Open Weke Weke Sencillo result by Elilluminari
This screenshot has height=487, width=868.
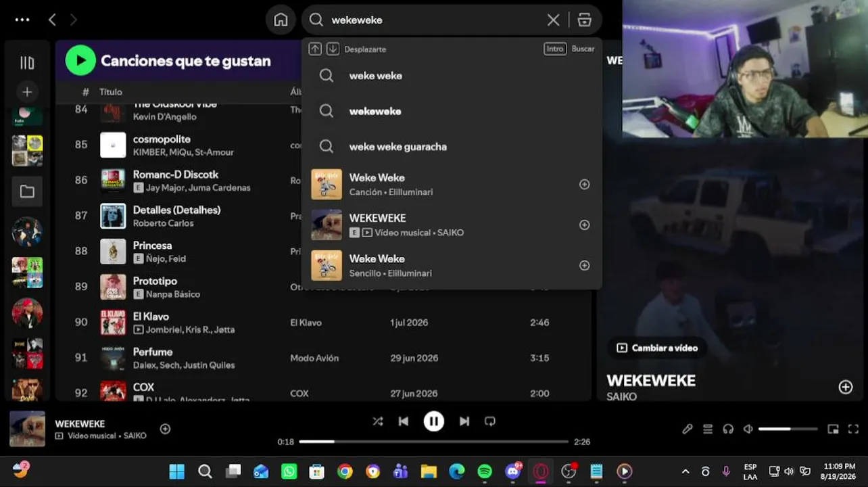452,265
